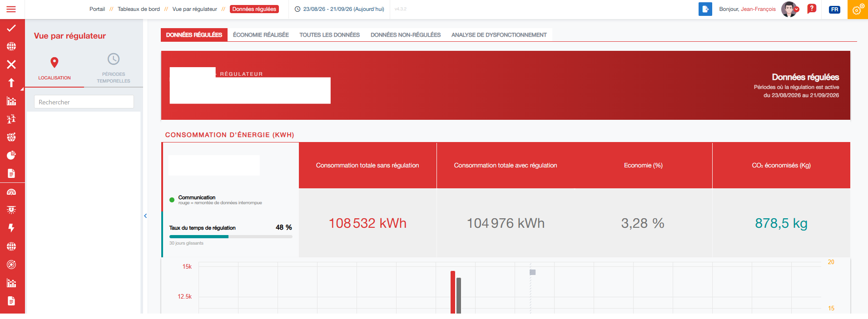Image resolution: width=868 pixels, height=319 pixels.
Task: Click the green Communication status indicator
Action: (x=172, y=200)
